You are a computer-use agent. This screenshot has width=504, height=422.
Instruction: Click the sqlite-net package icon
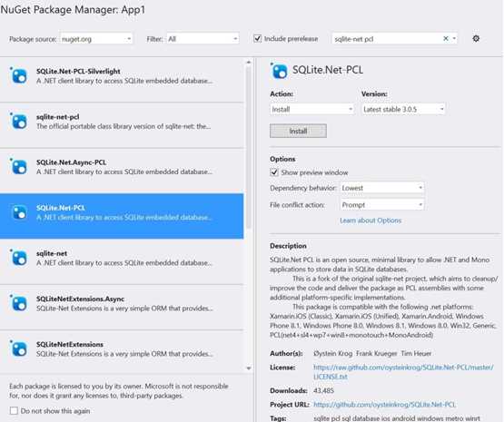coord(19,258)
